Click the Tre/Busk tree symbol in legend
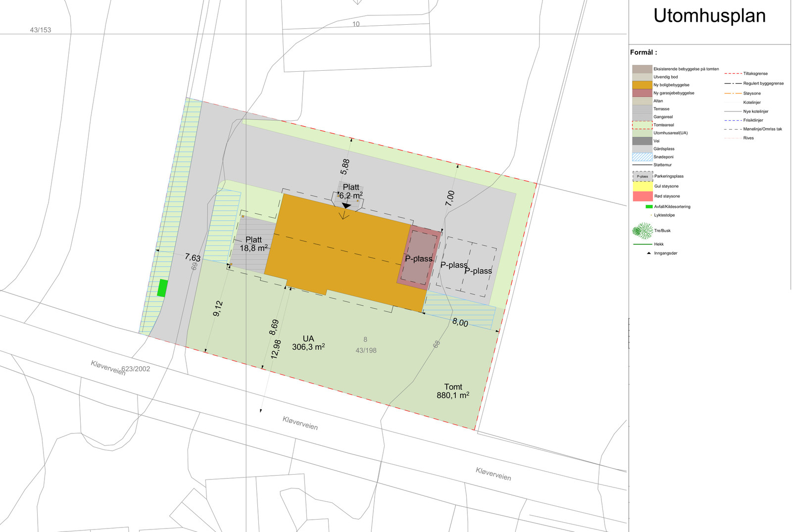792x532 pixels. [x=643, y=231]
